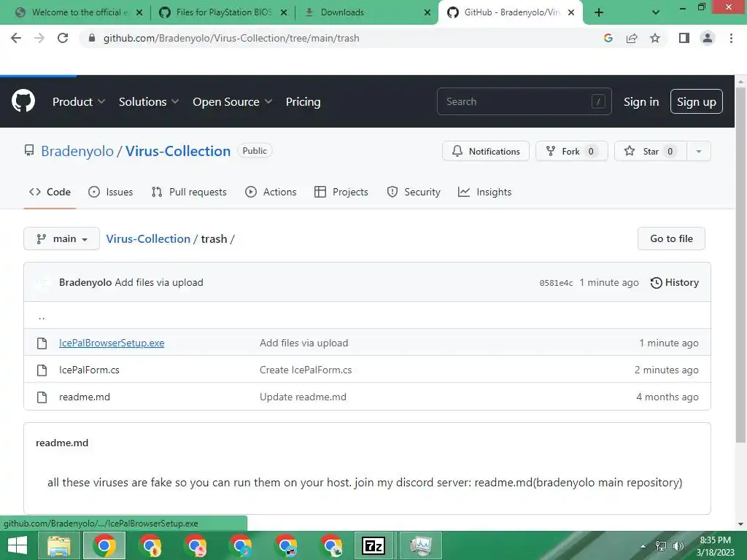Screen dimensions: 747x560
Task: Open Chrome three-dot menu
Action: (731, 38)
